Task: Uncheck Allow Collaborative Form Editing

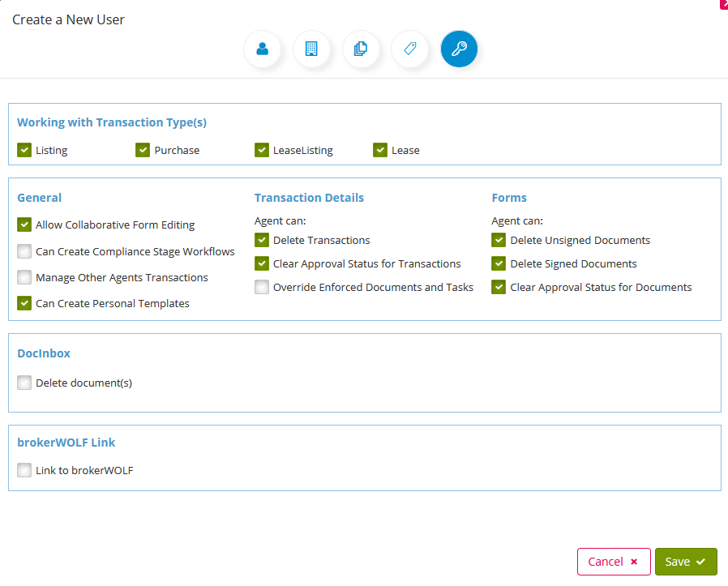Action: tap(24, 225)
